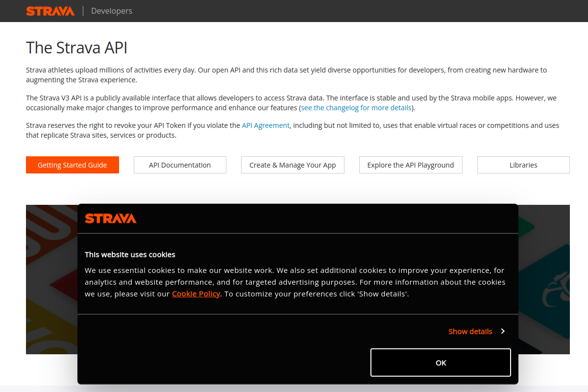Image resolution: width=588 pixels, height=392 pixels.
Task: Accept cookies with the OK button
Action: [x=441, y=363]
